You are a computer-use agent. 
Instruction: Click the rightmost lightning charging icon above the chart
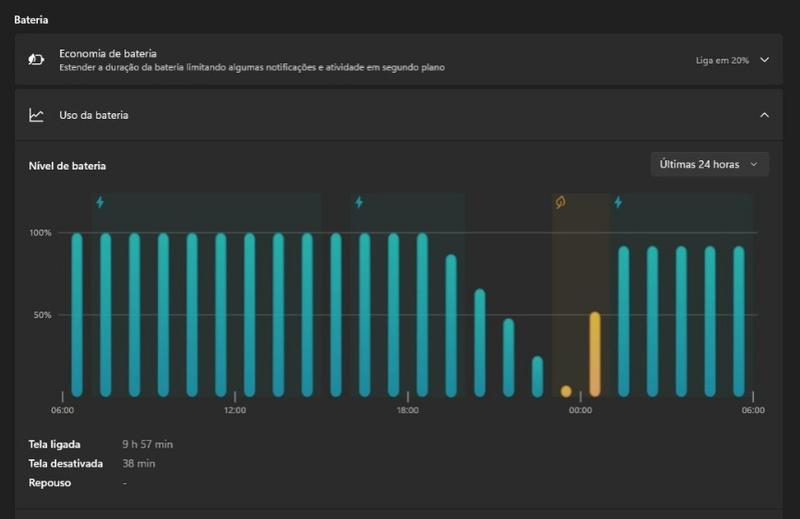(x=618, y=202)
